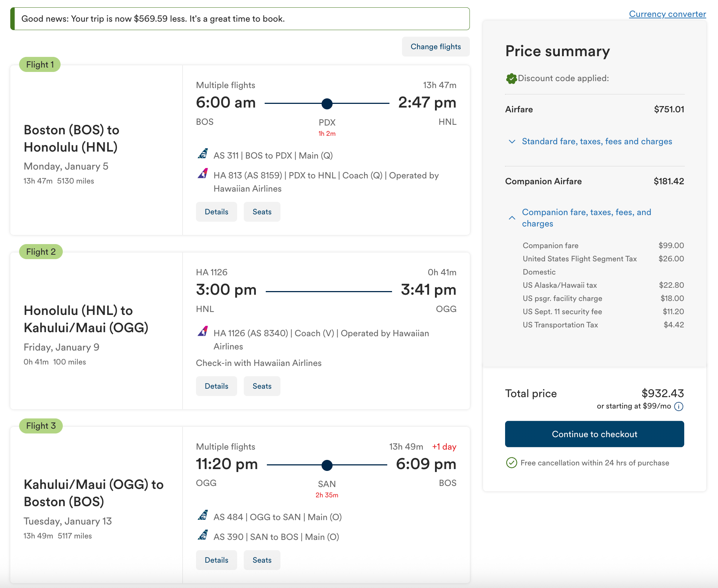718x588 pixels.
Task: Click the PDX layover stop dot
Action: pos(327,104)
